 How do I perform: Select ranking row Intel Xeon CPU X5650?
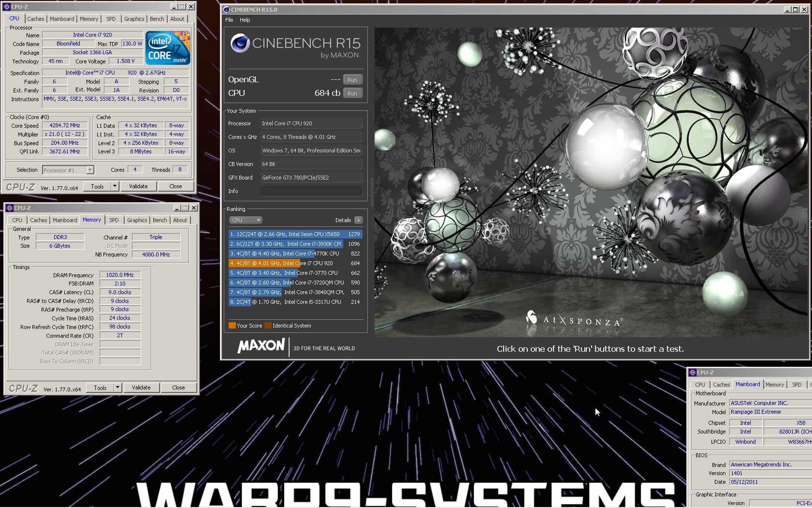295,234
